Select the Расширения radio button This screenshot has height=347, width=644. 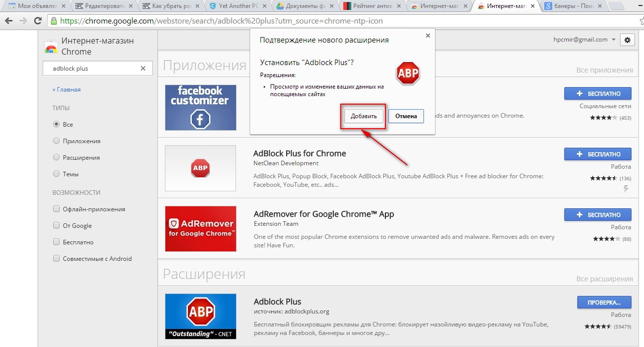(56, 157)
